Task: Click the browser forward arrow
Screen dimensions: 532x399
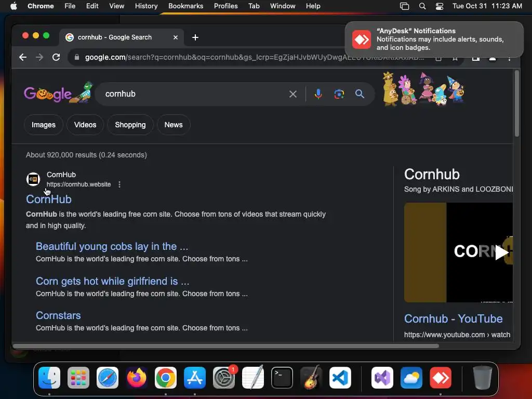Action: (x=39, y=57)
